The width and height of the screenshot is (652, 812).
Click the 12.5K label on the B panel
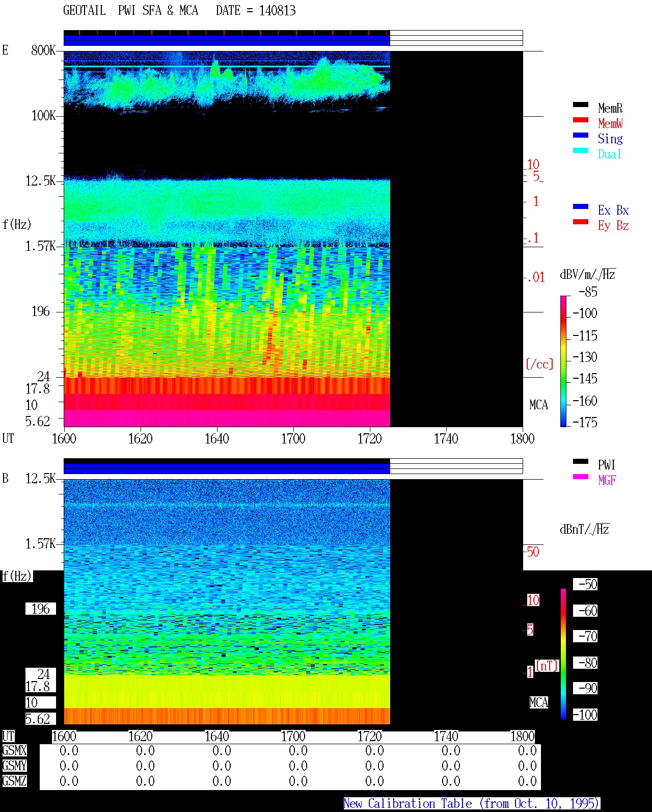coord(41,478)
